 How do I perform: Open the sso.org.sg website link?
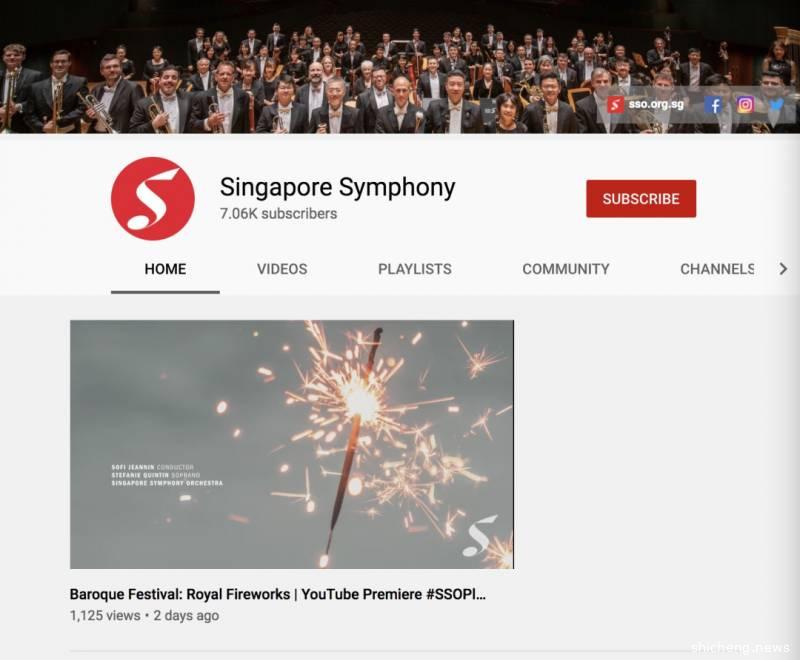(656, 105)
